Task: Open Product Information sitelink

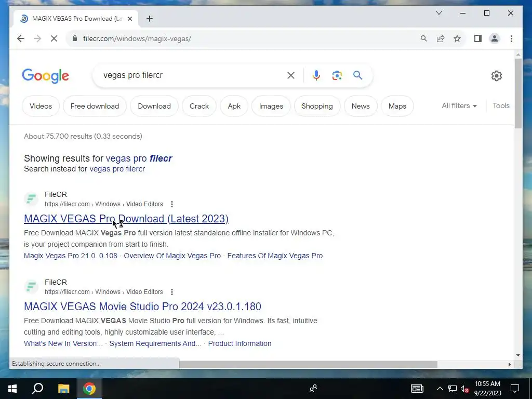Action: point(240,344)
